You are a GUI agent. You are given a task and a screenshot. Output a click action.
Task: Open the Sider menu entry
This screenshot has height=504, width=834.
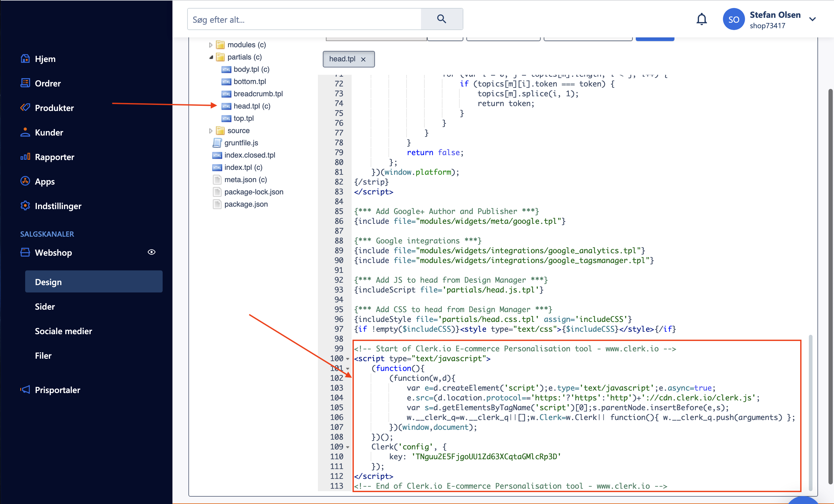click(45, 307)
